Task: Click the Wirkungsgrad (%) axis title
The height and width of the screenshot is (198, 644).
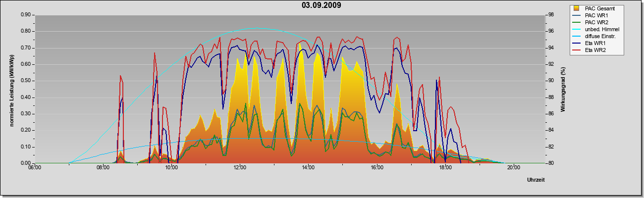Action: 563,90
